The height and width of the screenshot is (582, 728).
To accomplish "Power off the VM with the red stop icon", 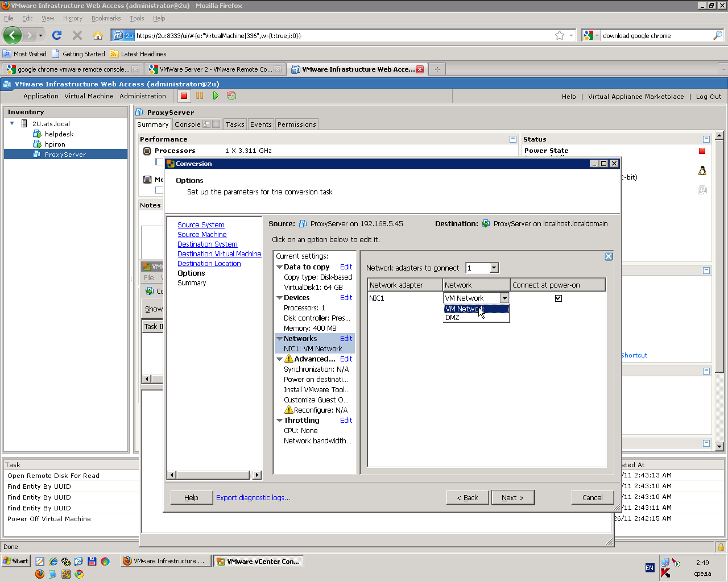I will (x=184, y=96).
